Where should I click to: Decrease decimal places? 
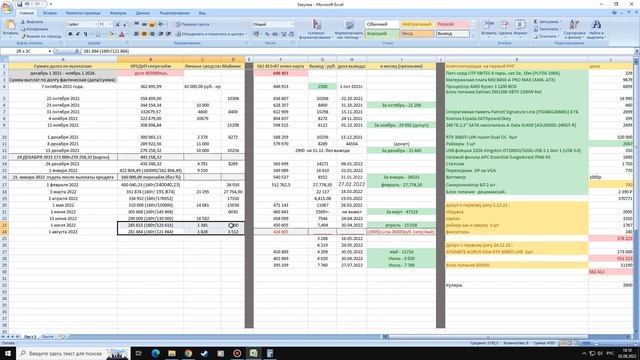291,34
